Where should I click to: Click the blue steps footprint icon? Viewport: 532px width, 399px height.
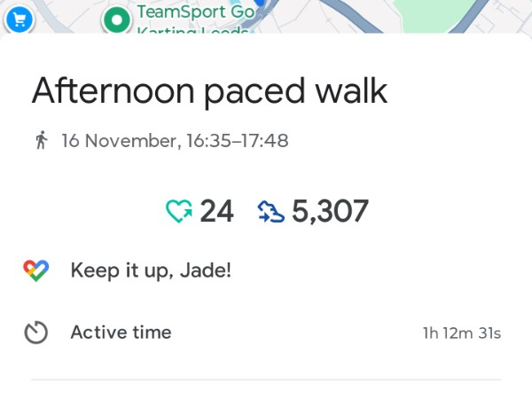(270, 211)
